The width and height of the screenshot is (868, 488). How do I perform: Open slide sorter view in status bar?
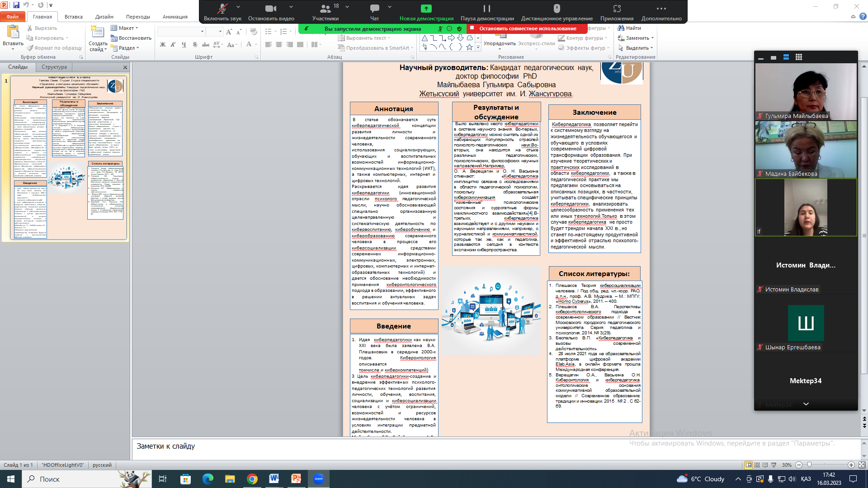(757, 465)
